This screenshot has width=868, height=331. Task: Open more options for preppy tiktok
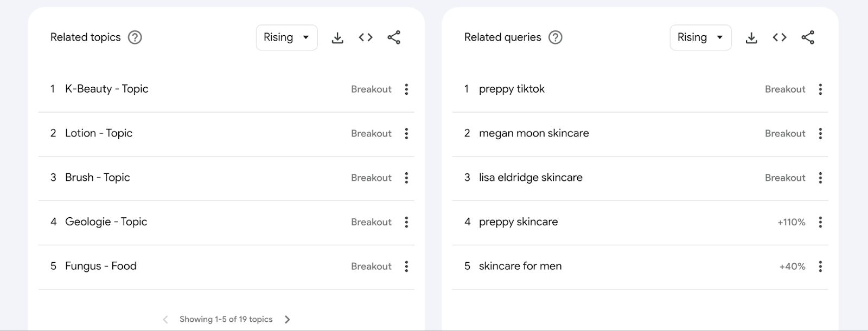click(820, 89)
